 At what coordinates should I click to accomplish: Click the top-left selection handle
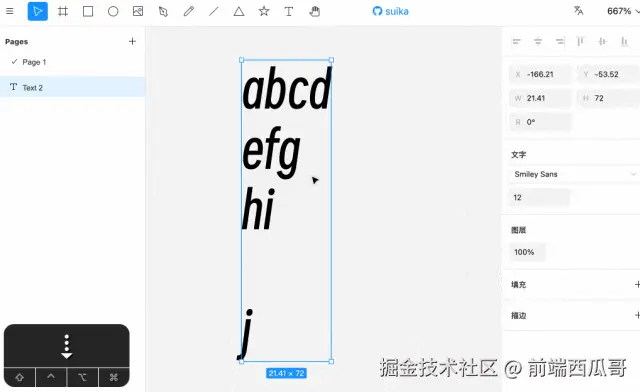242,60
